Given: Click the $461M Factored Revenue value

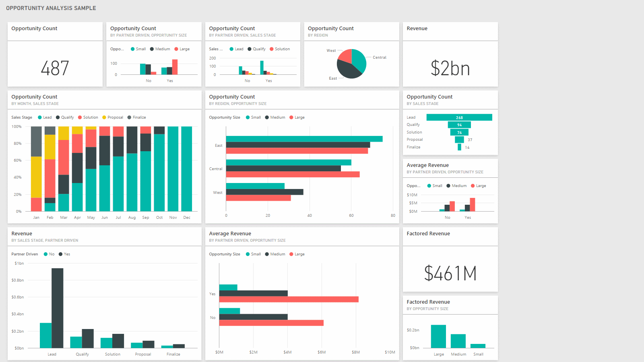Looking at the screenshot, I should click(x=450, y=274).
